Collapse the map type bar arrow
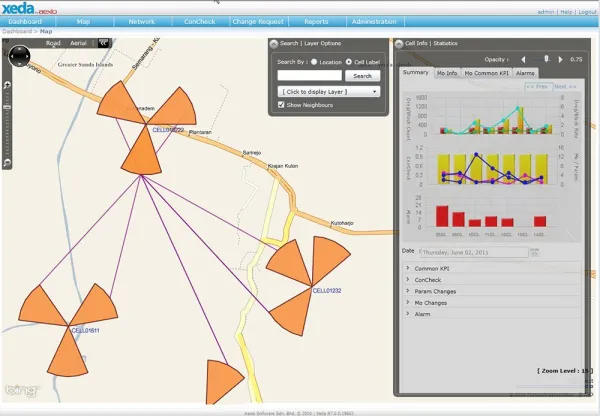The image size is (600, 416). pyautogui.click(x=102, y=44)
